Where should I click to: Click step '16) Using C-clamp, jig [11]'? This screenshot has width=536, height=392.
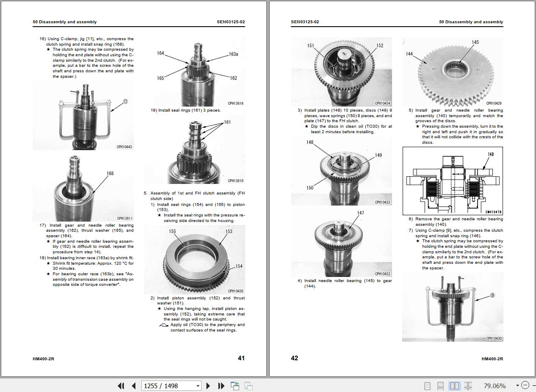[87, 41]
